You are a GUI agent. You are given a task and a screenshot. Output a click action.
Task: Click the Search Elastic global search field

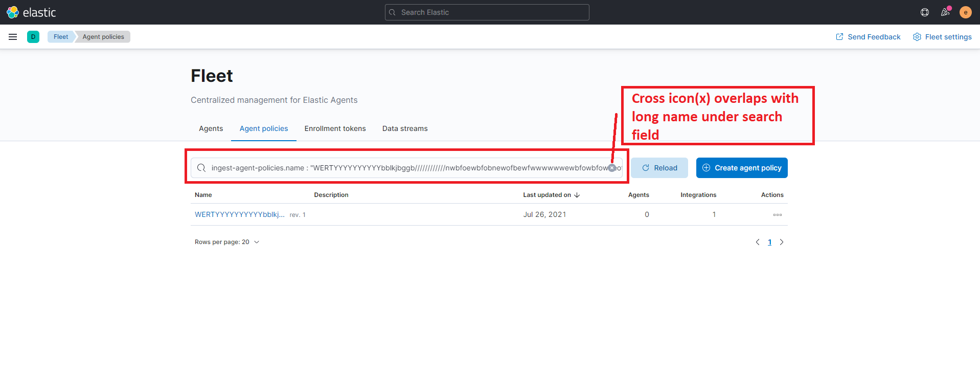point(487,12)
